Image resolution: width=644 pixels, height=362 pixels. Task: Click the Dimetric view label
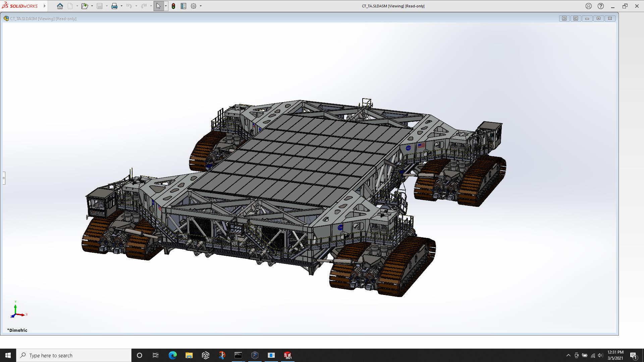click(17, 330)
